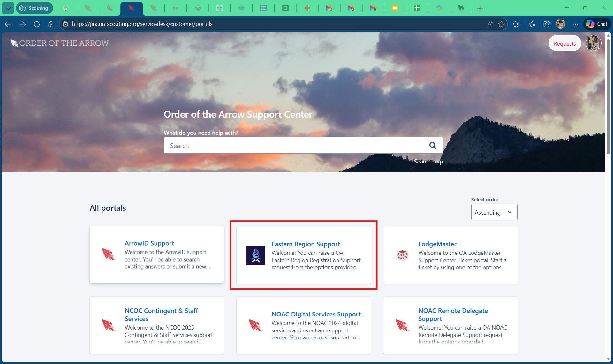Click into the help Search field
This screenshot has height=364, width=613.
point(294,146)
